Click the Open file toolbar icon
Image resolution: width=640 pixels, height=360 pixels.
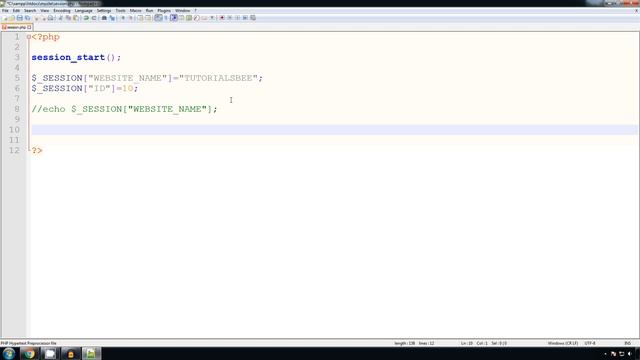(12, 18)
